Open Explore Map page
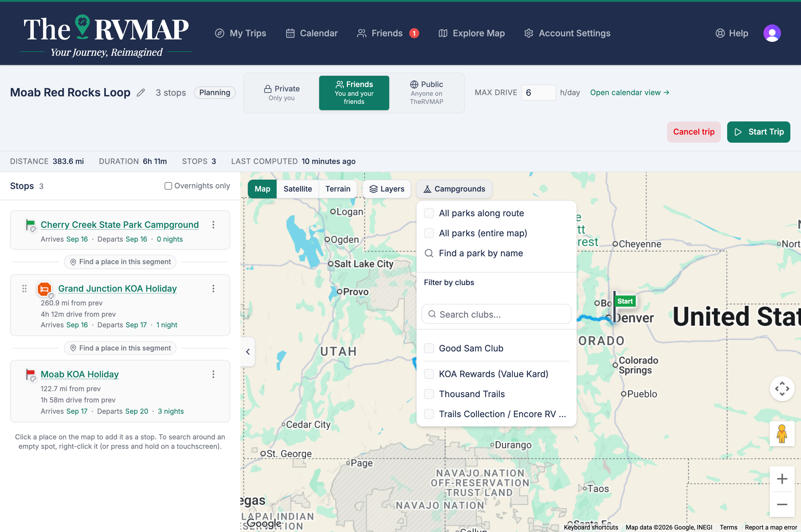Viewport: 801px width, 532px height. (472, 33)
